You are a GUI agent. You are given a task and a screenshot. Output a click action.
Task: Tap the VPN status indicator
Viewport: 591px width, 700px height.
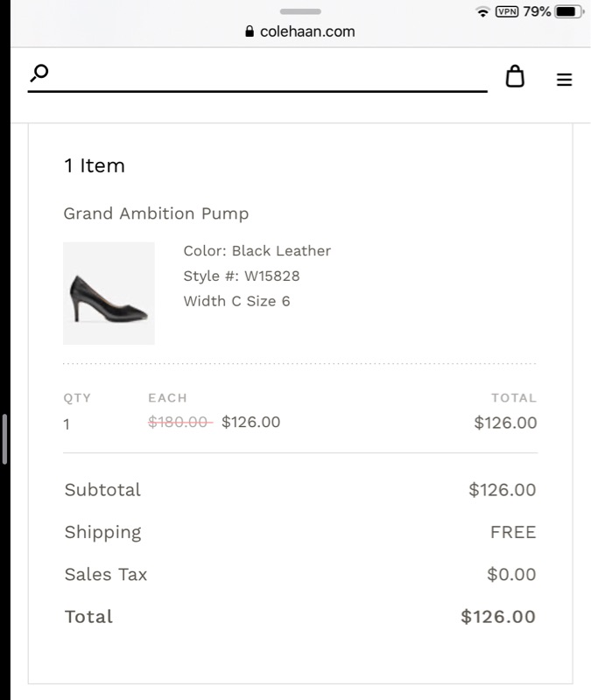[x=507, y=11]
